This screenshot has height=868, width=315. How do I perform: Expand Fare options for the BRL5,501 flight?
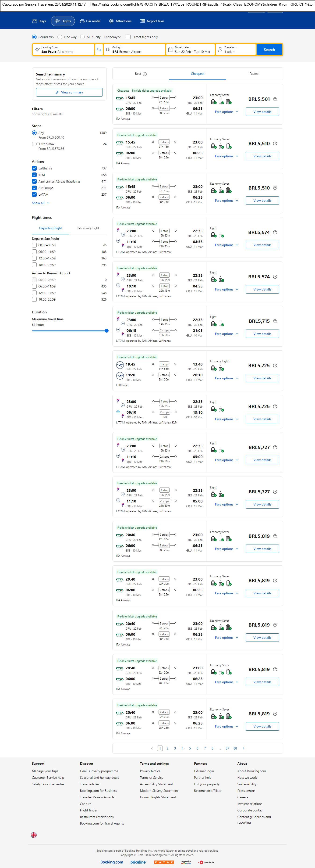point(226,112)
